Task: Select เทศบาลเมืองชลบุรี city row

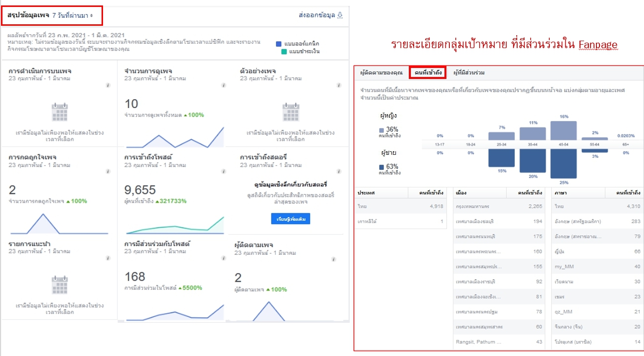Action: click(x=499, y=221)
